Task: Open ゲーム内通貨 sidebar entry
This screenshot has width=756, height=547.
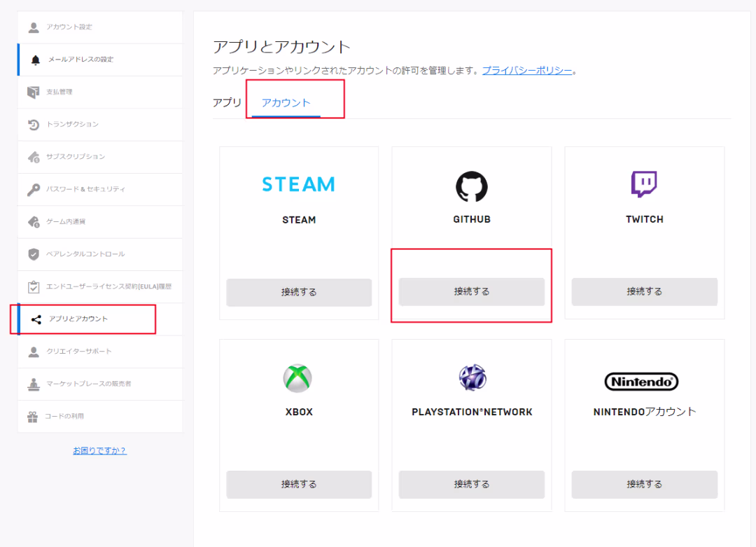Action: tap(100, 222)
